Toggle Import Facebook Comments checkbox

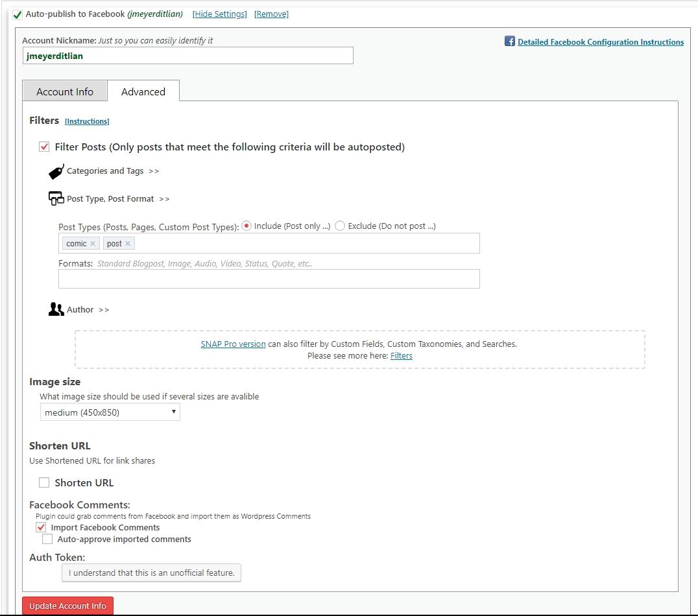click(x=41, y=527)
